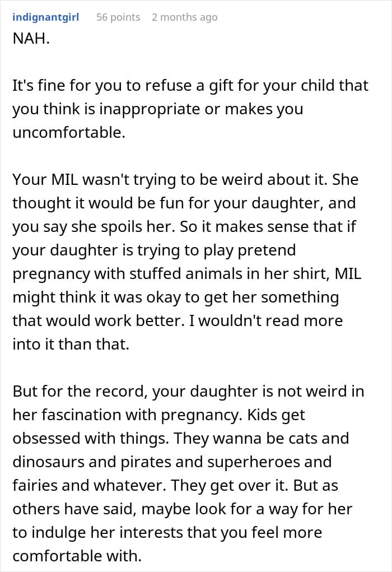Click the line might think it was okay

pos(176,297)
